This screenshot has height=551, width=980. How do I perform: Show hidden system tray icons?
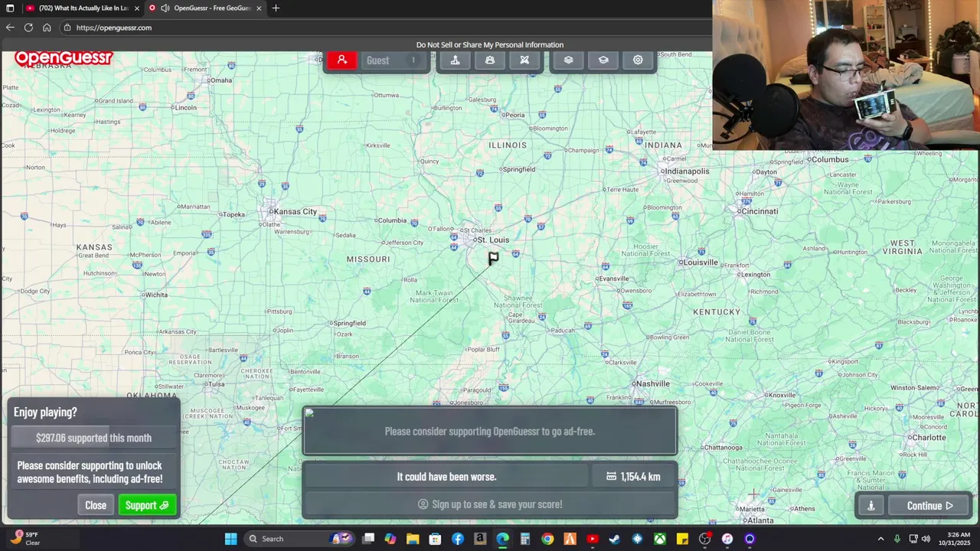[880, 539]
